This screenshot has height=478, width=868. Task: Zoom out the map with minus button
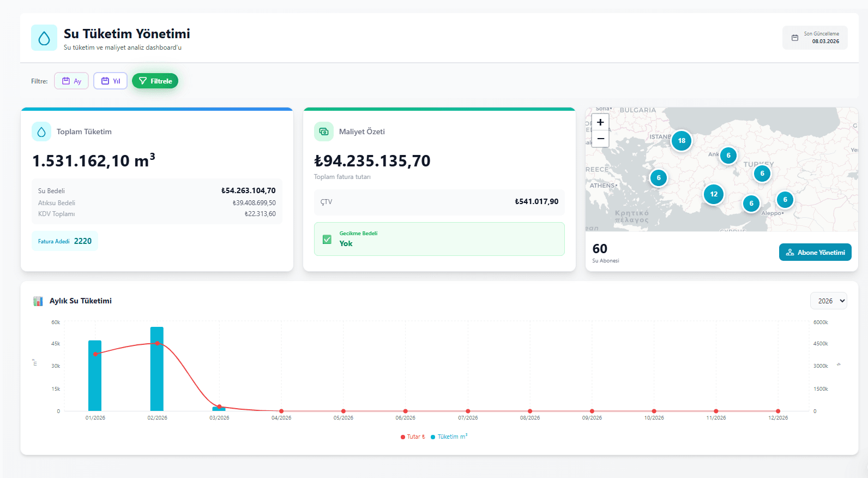point(600,139)
